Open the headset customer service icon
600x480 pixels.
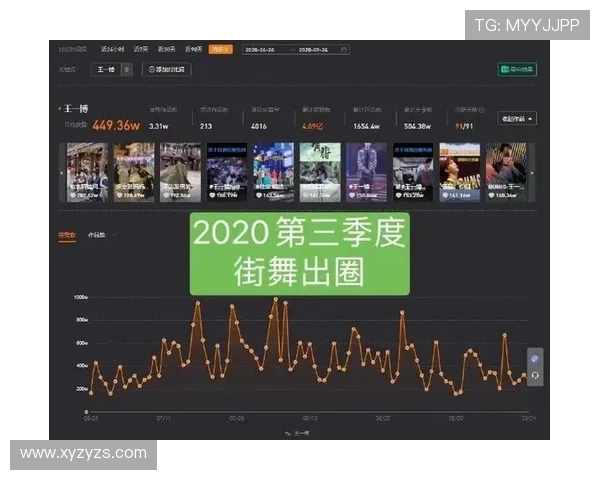(535, 375)
